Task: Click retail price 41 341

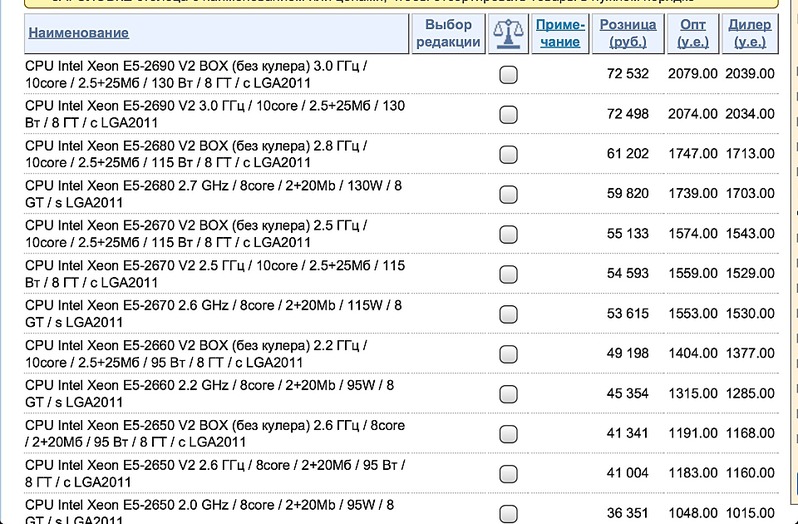Action: tap(628, 433)
